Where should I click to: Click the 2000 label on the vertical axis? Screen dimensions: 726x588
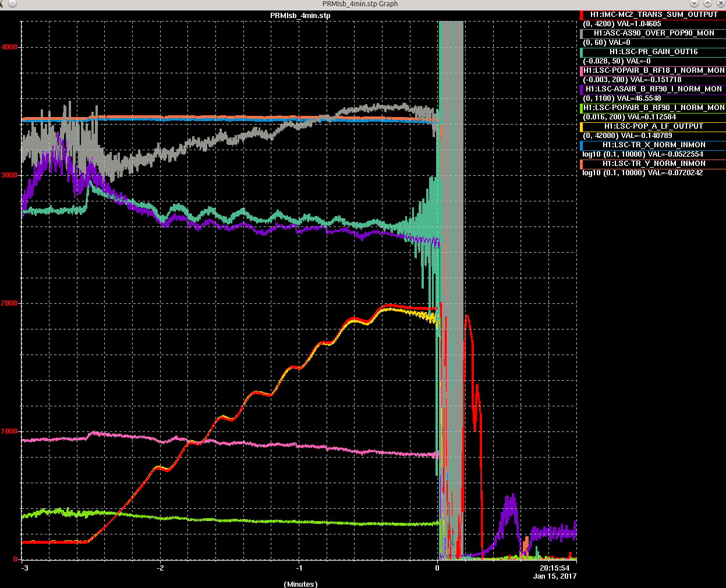10,303
